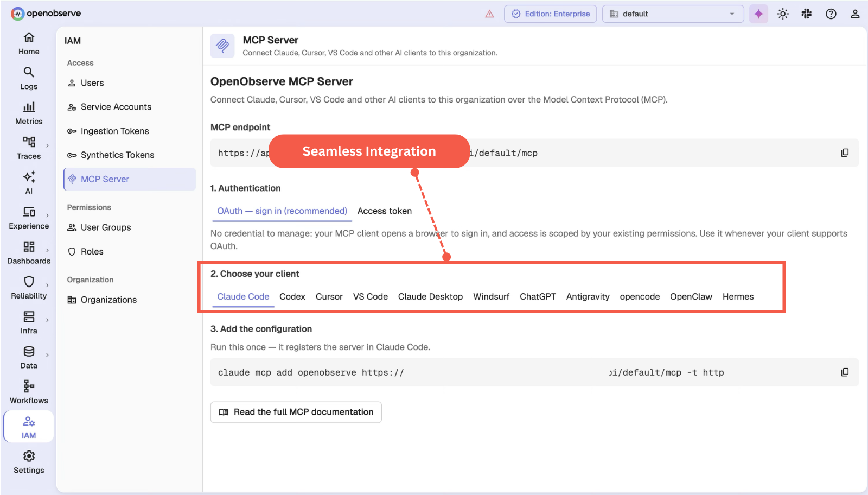Open Infra from the sidebar
The width and height of the screenshot is (868, 495).
(x=29, y=322)
